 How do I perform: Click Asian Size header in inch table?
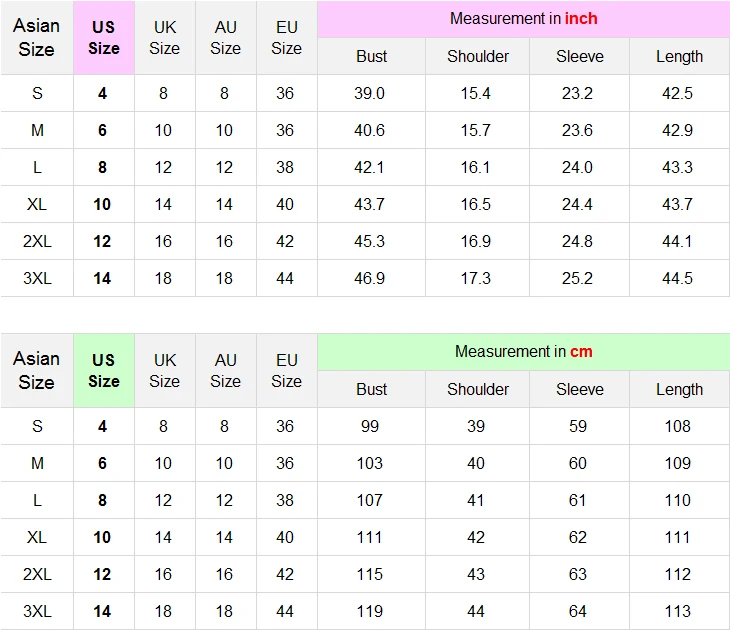tap(36, 38)
